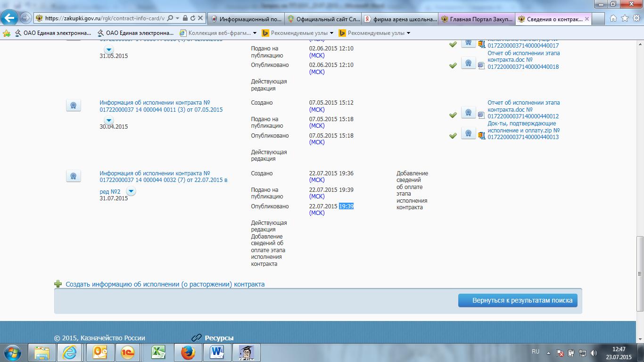Screen dimensions: 644x362
Task: Click the green plus icon for creating execution info
Action: coord(58,284)
